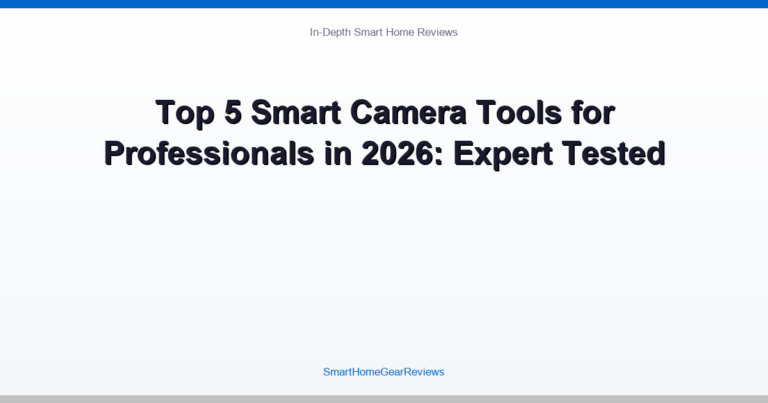Open the SmartHomeGearReviews link
Viewport: 768px width, 403px height.
click(x=384, y=372)
